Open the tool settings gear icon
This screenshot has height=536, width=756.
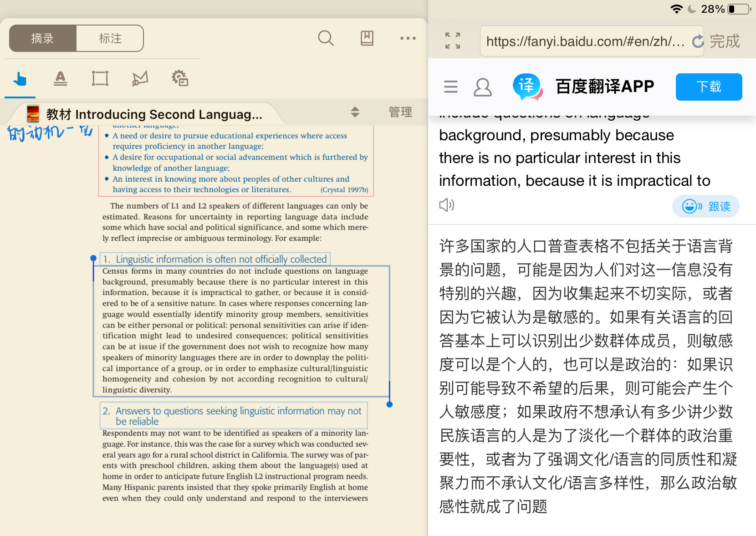coord(180,78)
